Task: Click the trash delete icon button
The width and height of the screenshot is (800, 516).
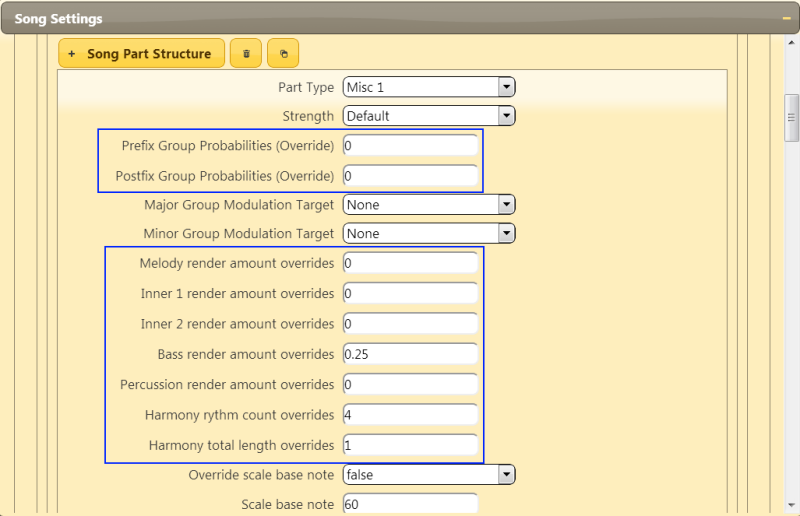Action: (245, 53)
